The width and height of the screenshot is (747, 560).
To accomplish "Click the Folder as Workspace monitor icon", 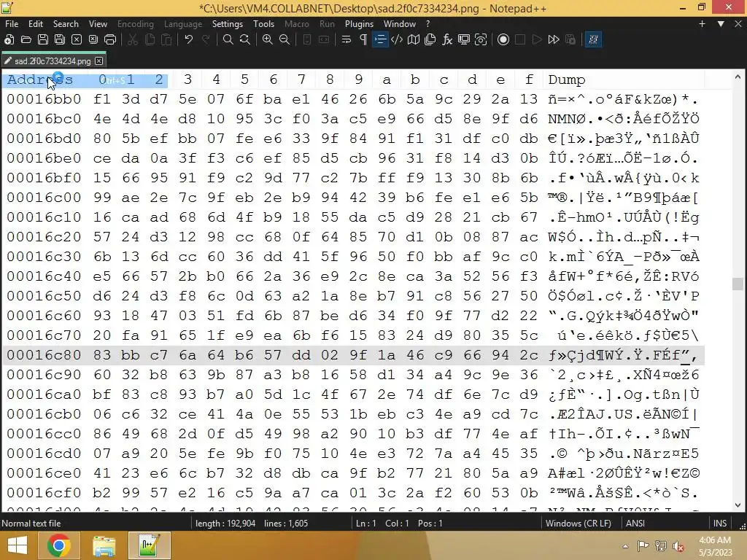I will pos(463,39).
